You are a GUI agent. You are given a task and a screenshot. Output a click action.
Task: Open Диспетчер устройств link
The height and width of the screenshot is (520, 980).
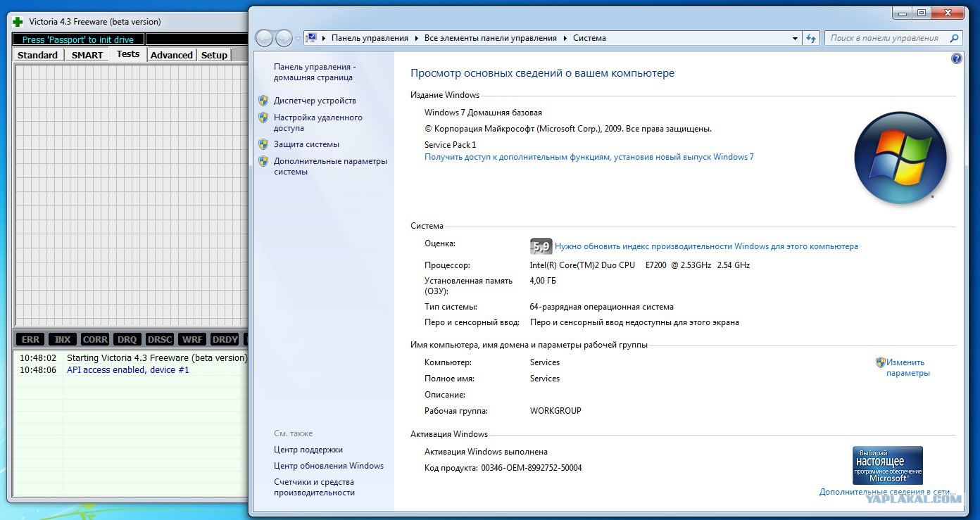[315, 101]
